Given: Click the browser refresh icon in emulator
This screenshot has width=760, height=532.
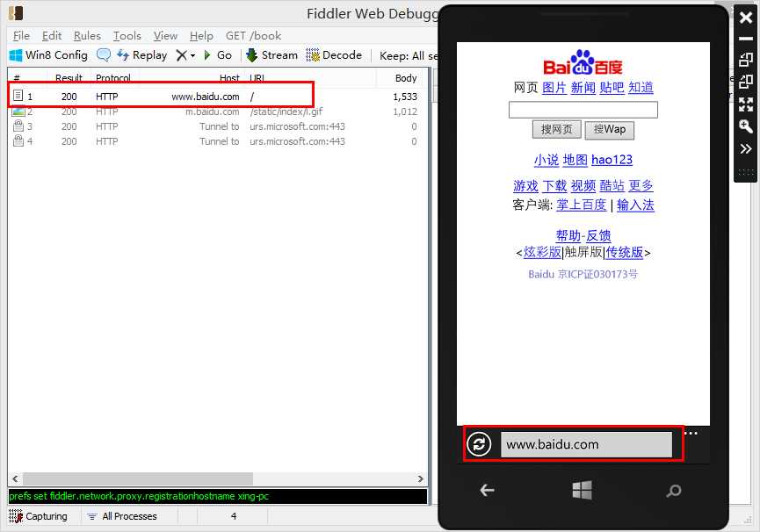Looking at the screenshot, I should 479,444.
